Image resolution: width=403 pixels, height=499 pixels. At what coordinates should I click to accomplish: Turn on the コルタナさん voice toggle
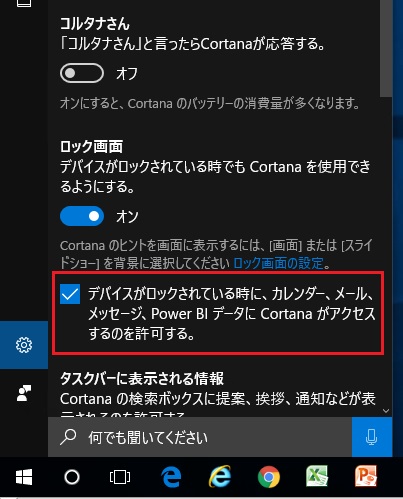pos(82,73)
